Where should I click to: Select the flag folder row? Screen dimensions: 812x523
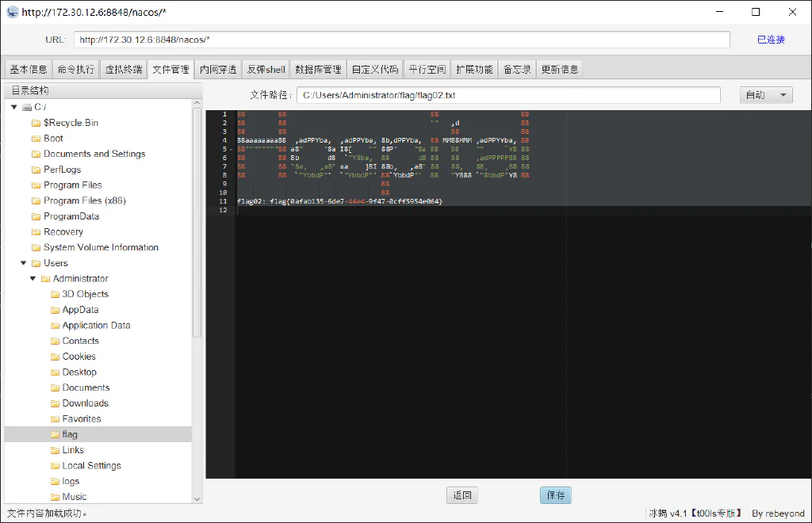coord(98,434)
